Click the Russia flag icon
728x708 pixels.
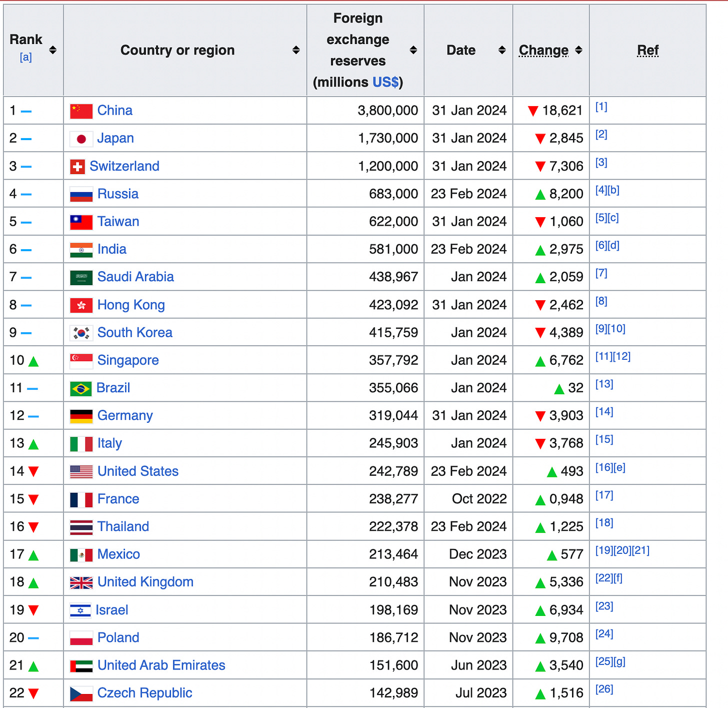tap(81, 194)
